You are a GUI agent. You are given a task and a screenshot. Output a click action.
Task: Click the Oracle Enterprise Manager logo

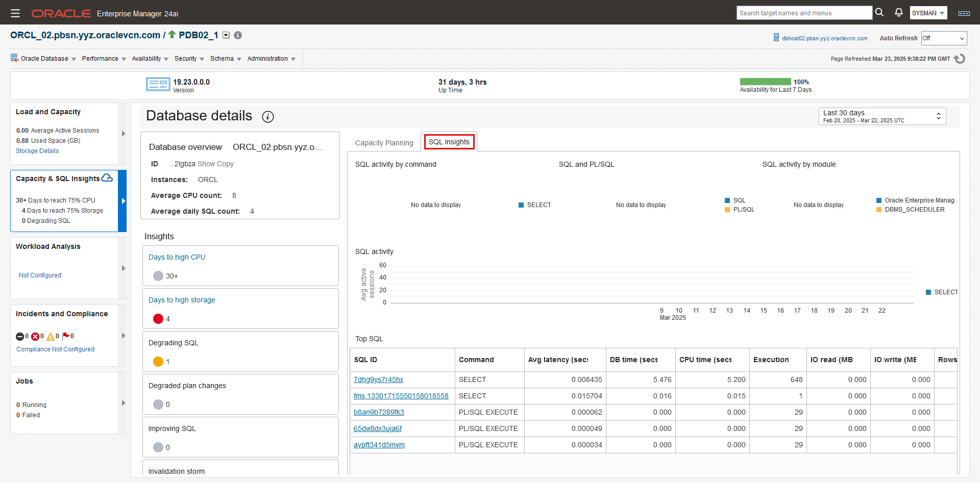(61, 13)
